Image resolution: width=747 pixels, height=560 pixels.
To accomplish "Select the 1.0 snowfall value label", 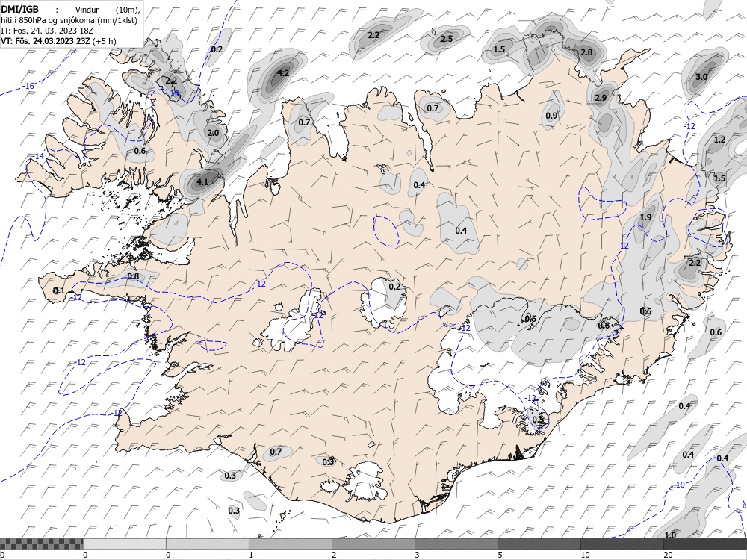I will (x=670, y=535).
